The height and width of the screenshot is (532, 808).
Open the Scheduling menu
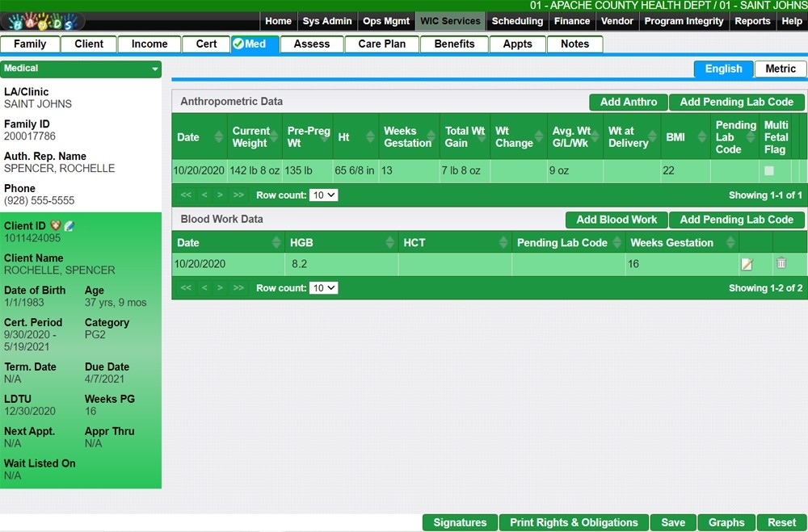517,21
